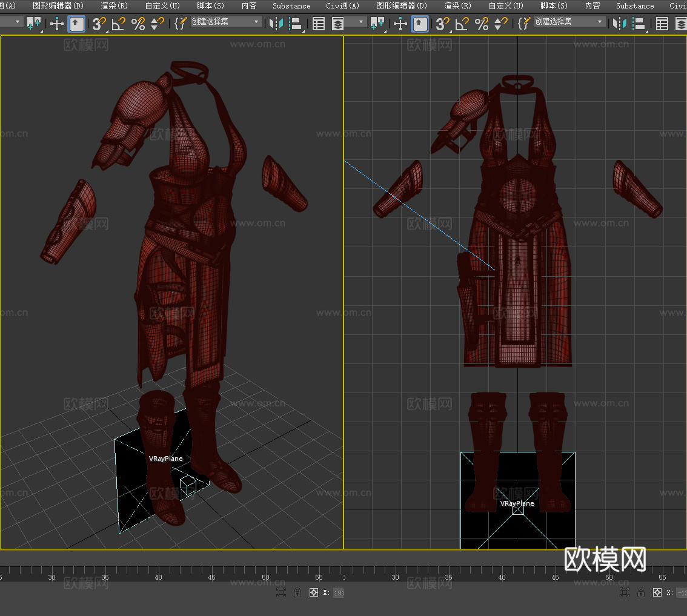
Task: Open 渲染(R) menu in perspective window
Action: (114, 5)
